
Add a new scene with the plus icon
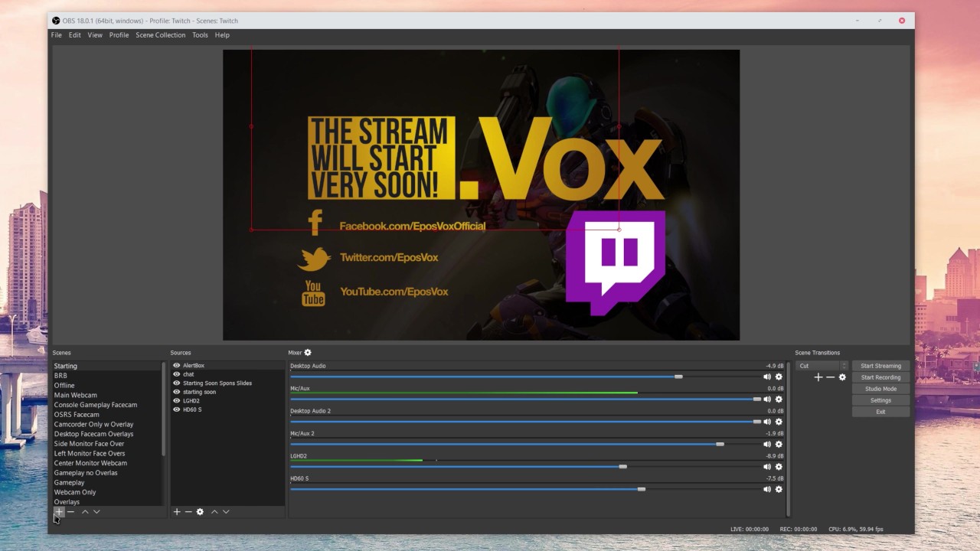(59, 512)
